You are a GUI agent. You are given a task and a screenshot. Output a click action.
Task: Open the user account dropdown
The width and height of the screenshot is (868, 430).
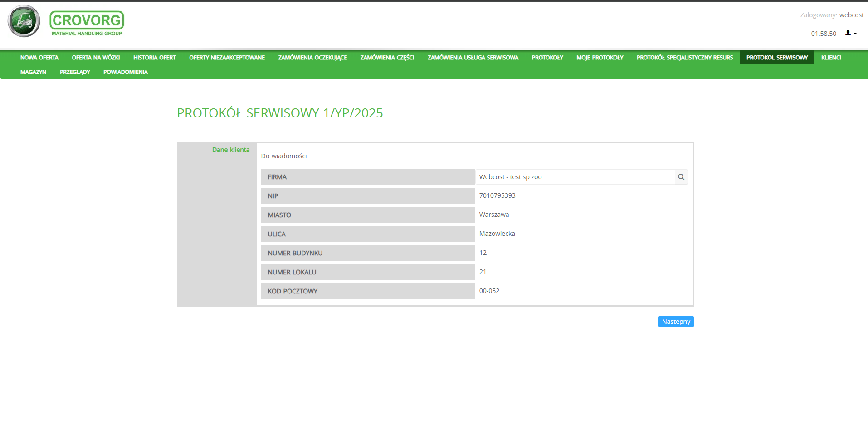[851, 33]
